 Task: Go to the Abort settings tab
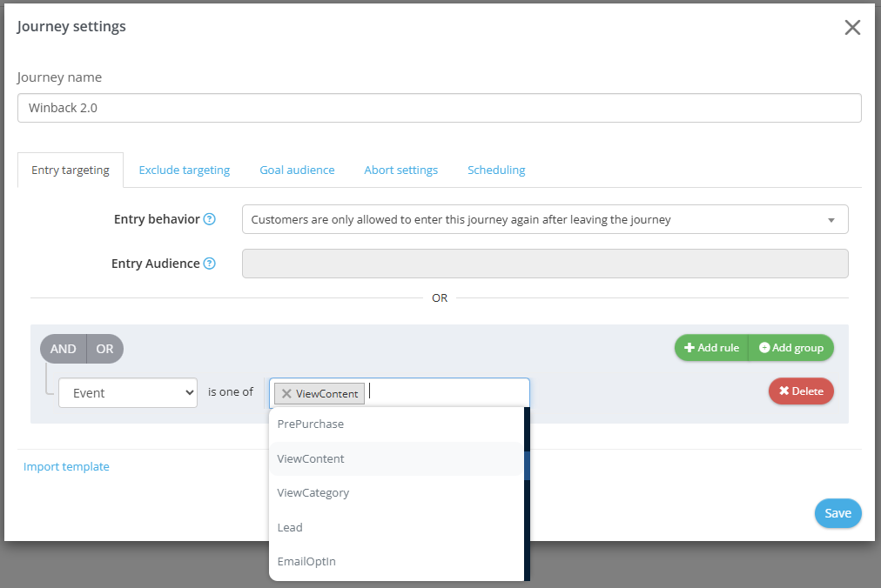tap(400, 170)
